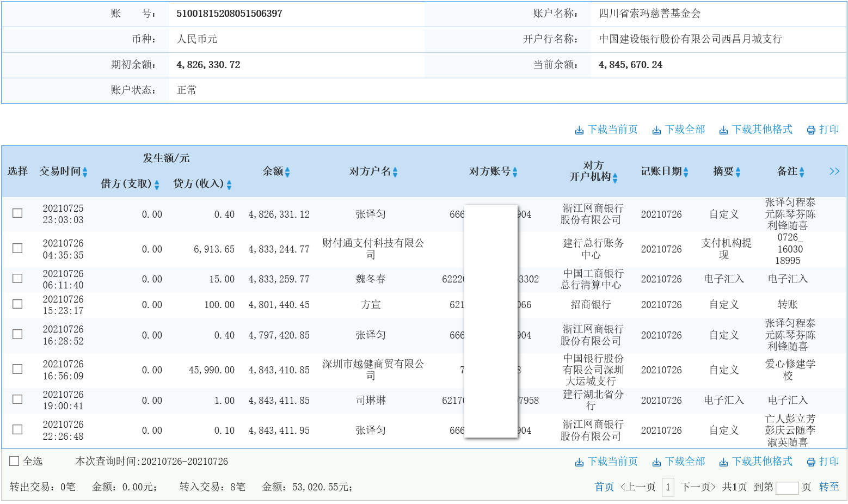This screenshot has height=504, width=848.
Task: Click the page number input field
Action: point(786,487)
